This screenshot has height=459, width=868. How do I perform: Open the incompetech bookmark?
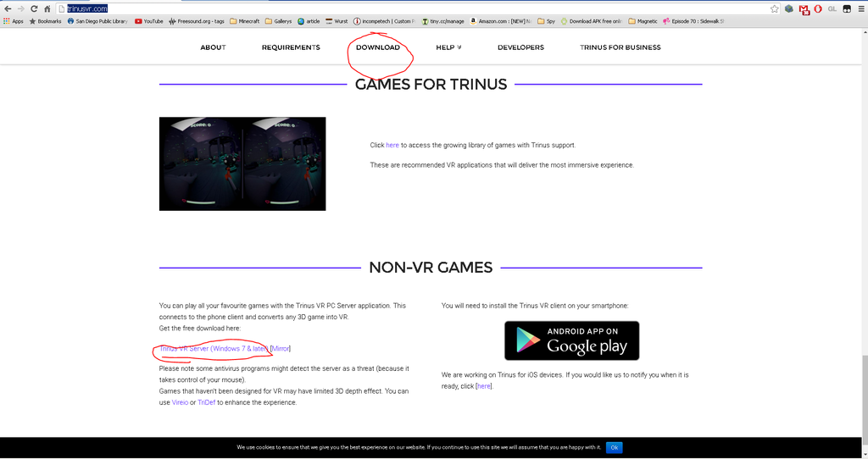[384, 21]
